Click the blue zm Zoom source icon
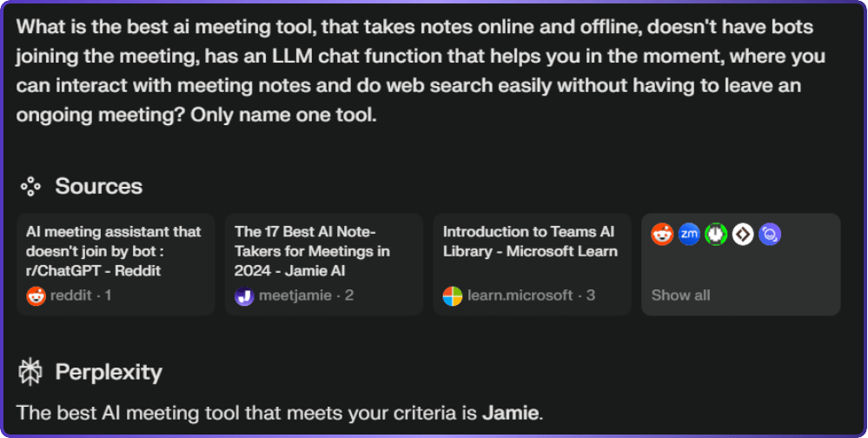The width and height of the screenshot is (868, 438). click(689, 235)
